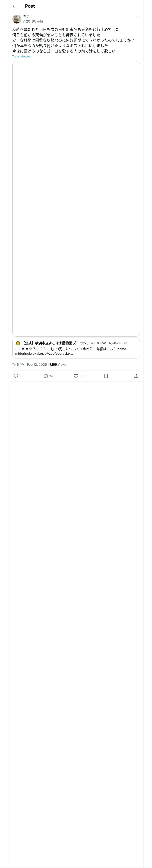Open the @2010Cyobi handle link
Viewport: 152px width, 868px height.
point(33,21)
